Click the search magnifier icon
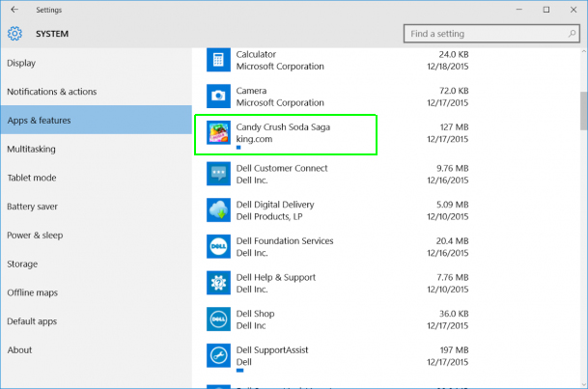 coord(570,34)
